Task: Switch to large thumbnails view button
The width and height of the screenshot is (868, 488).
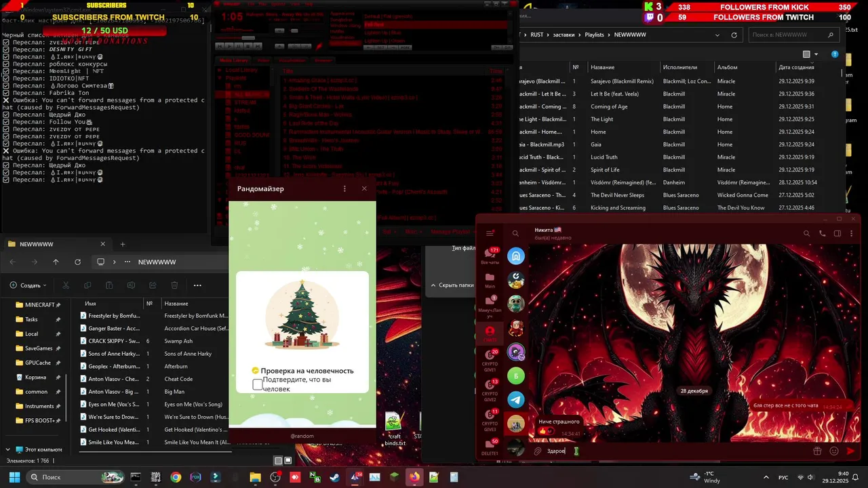Action: 288,461
